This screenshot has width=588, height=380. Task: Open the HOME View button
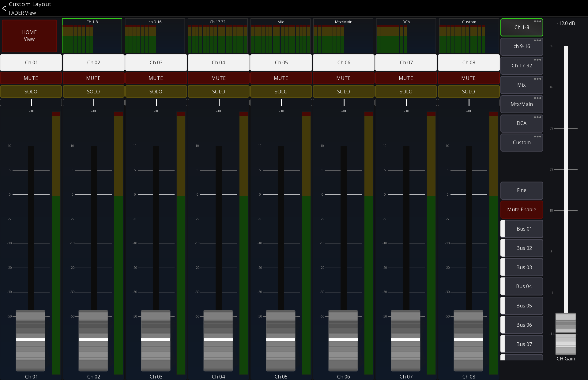click(29, 36)
